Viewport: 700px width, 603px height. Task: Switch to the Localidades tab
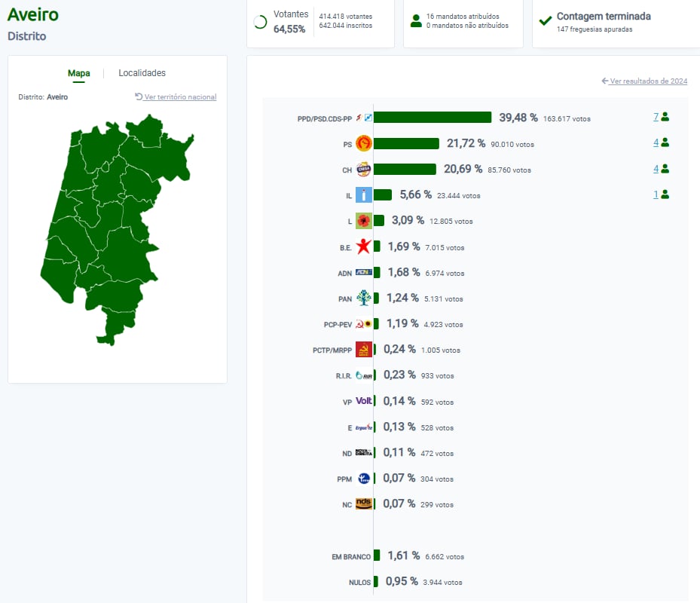(142, 73)
